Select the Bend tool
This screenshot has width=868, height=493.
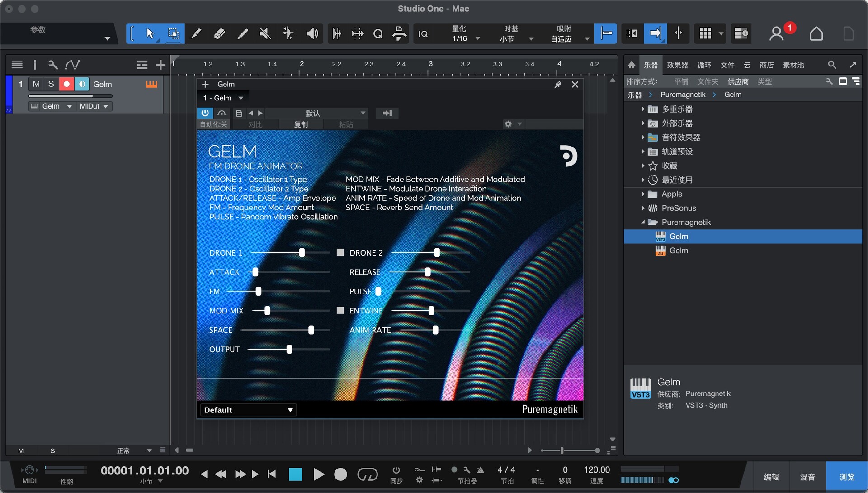[288, 33]
